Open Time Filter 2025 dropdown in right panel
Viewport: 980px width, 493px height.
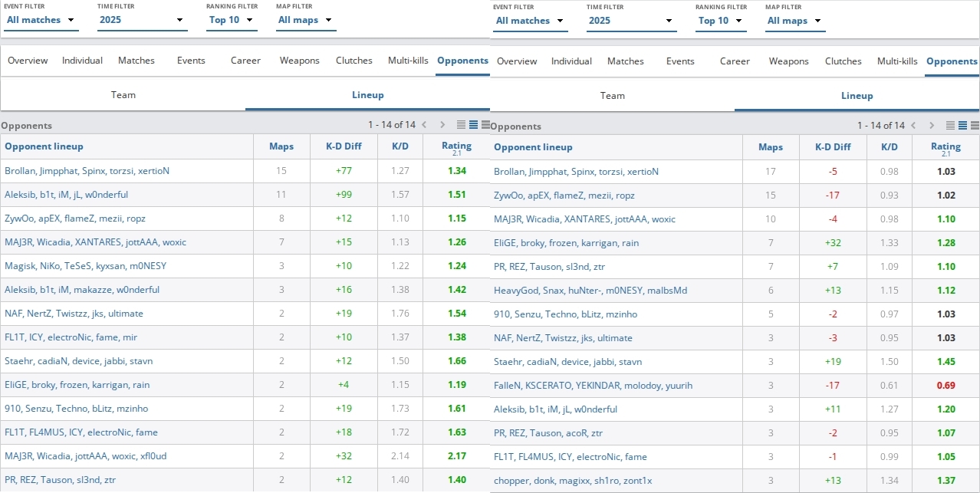[x=631, y=21]
